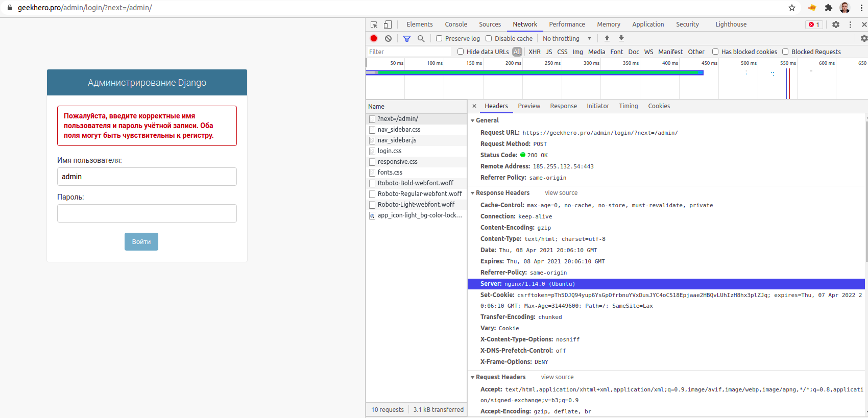Stop recording network log (red circle)
The width and height of the screenshot is (868, 418).
[x=374, y=38]
